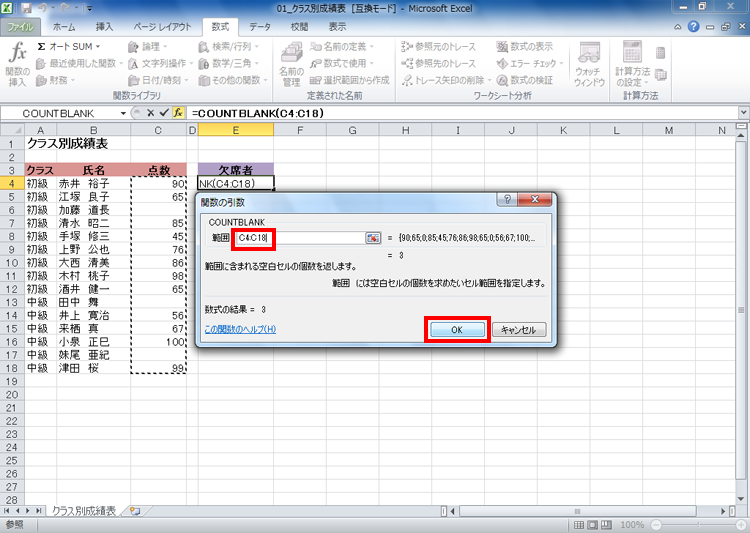Switch to the Home (ホーム) tab
This screenshot has width=750, height=533.
(64, 27)
